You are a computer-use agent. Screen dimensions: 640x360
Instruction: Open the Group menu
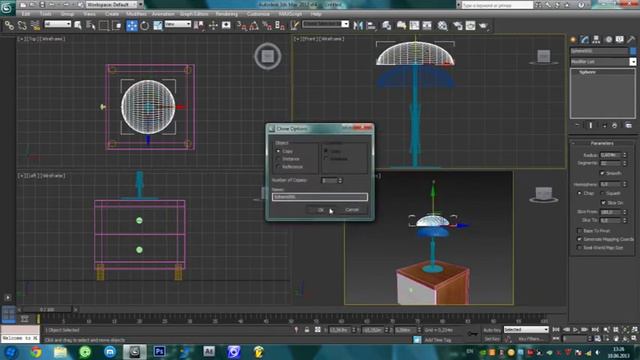pyautogui.click(x=67, y=14)
